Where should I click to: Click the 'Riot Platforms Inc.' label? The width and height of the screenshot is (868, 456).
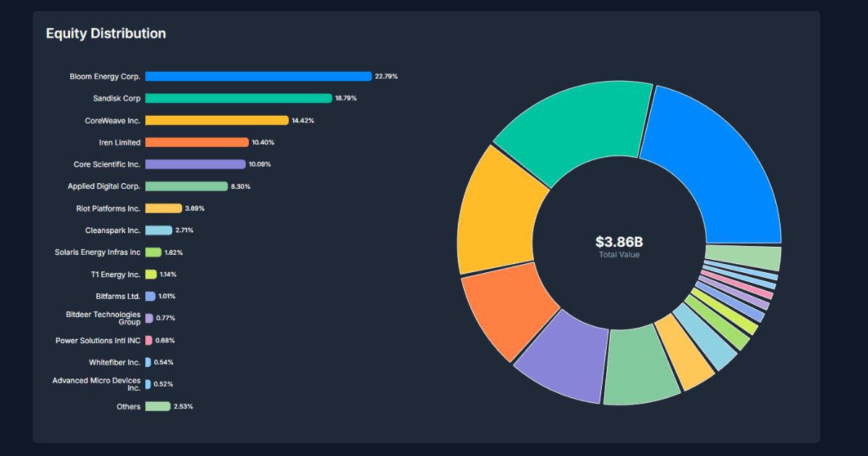click(x=109, y=208)
